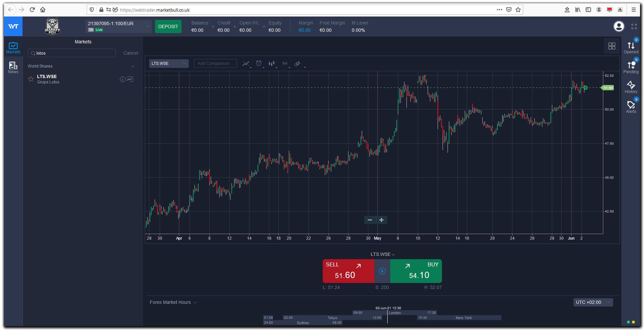Change the 1H timeframe selector
This screenshot has width=644, height=330.
click(x=285, y=64)
